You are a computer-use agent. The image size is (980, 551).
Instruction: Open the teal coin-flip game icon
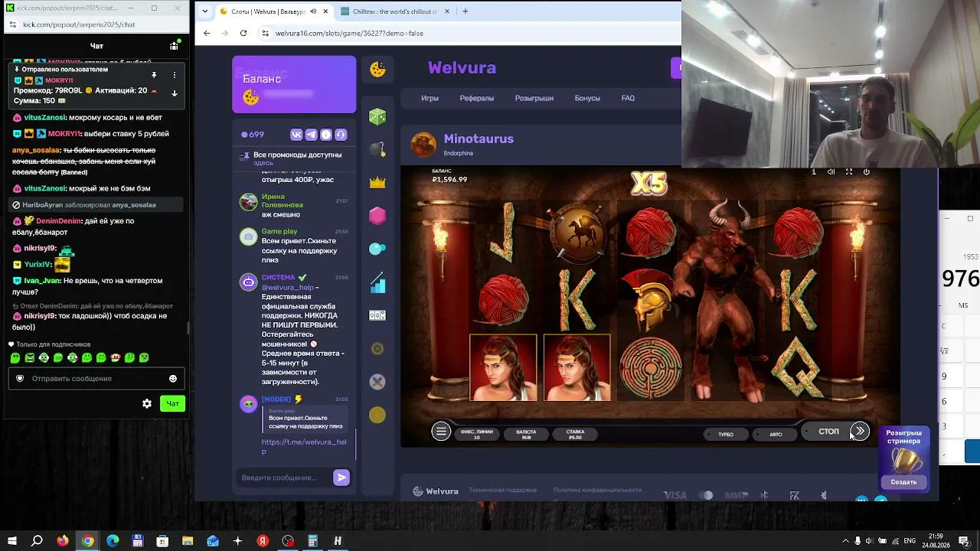point(377,249)
